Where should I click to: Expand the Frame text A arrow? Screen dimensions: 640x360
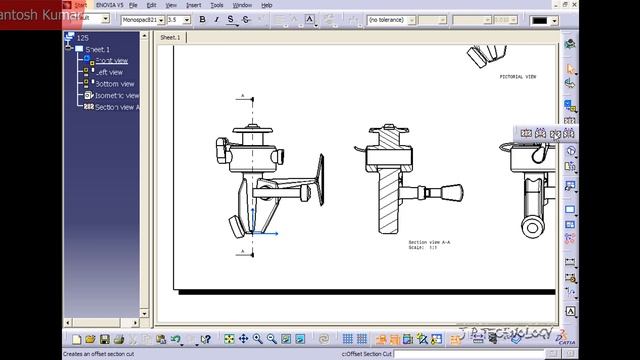click(x=316, y=26)
